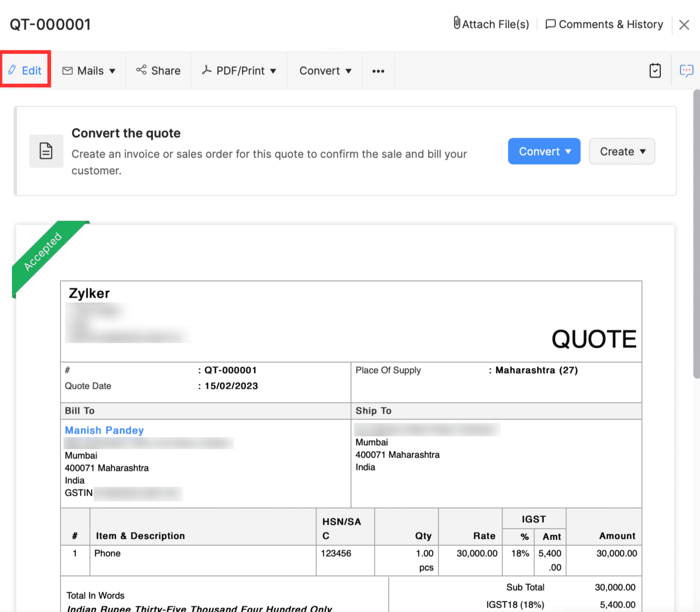
Task: Expand the PDF/Print dropdown arrow
Action: pos(273,71)
